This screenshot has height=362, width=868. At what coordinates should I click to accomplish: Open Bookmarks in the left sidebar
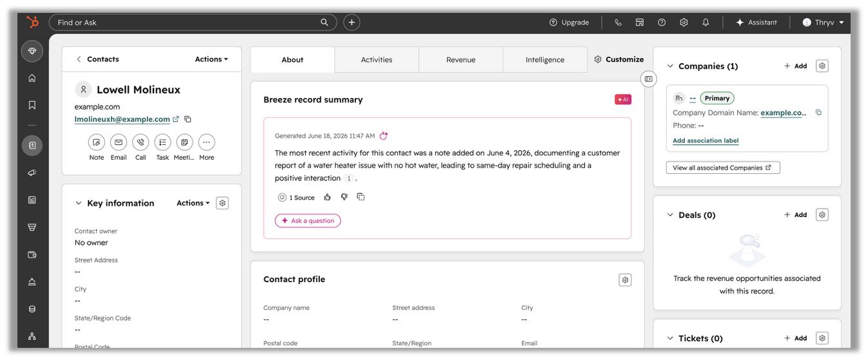click(32, 105)
